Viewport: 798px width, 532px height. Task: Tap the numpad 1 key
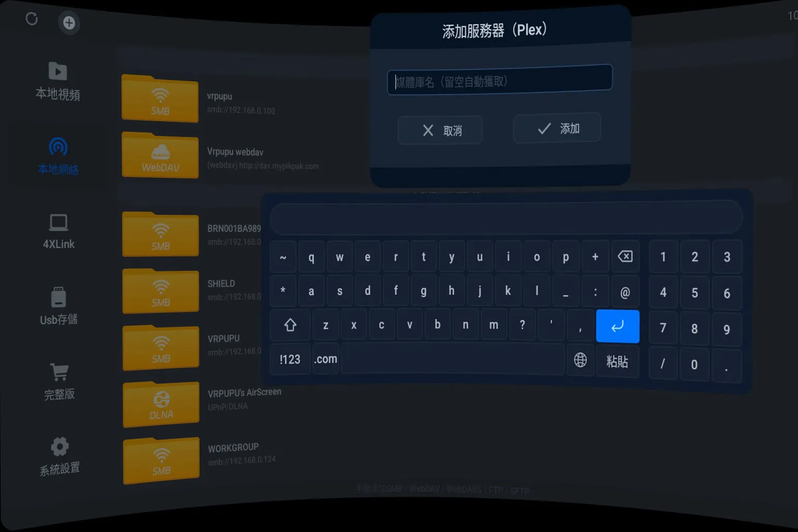click(663, 257)
